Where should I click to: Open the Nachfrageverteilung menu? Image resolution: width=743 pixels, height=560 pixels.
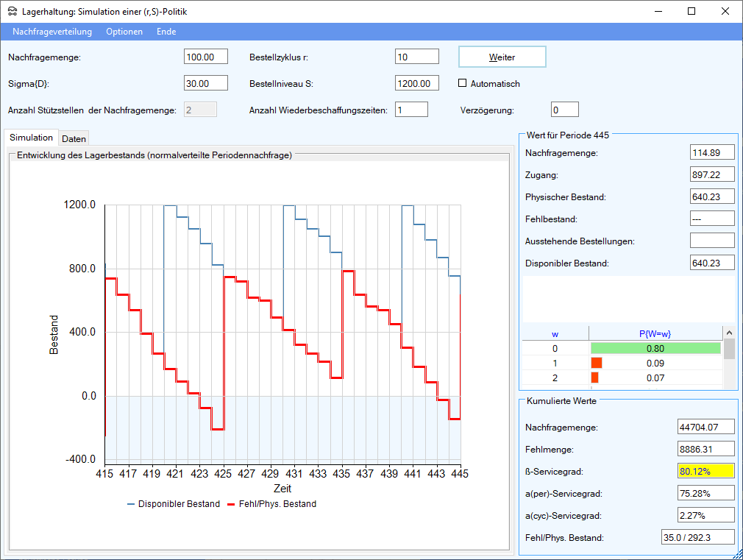pos(52,32)
